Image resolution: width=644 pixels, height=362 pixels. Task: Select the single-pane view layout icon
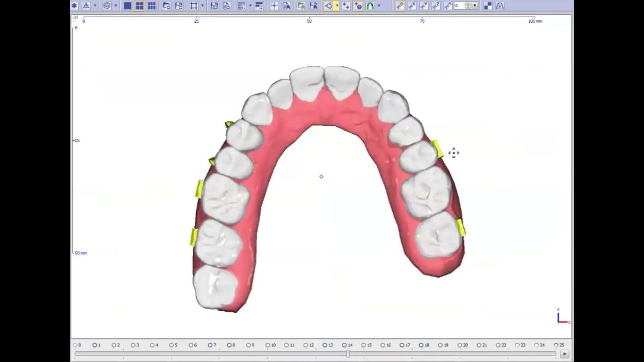click(x=127, y=6)
